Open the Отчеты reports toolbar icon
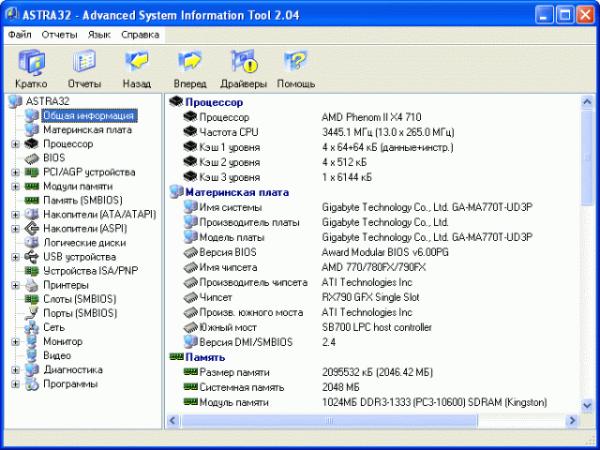The height and width of the screenshot is (450, 600). point(84,61)
